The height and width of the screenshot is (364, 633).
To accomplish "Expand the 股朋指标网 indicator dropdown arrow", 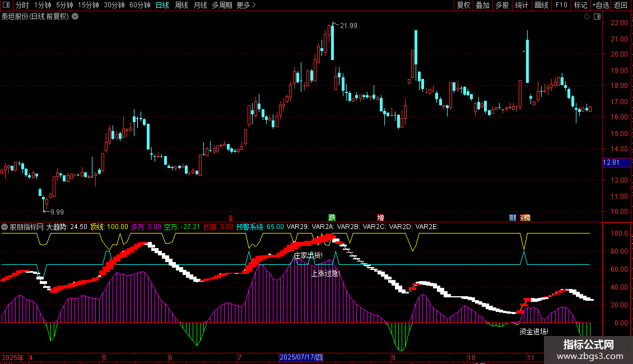I will point(5,227).
